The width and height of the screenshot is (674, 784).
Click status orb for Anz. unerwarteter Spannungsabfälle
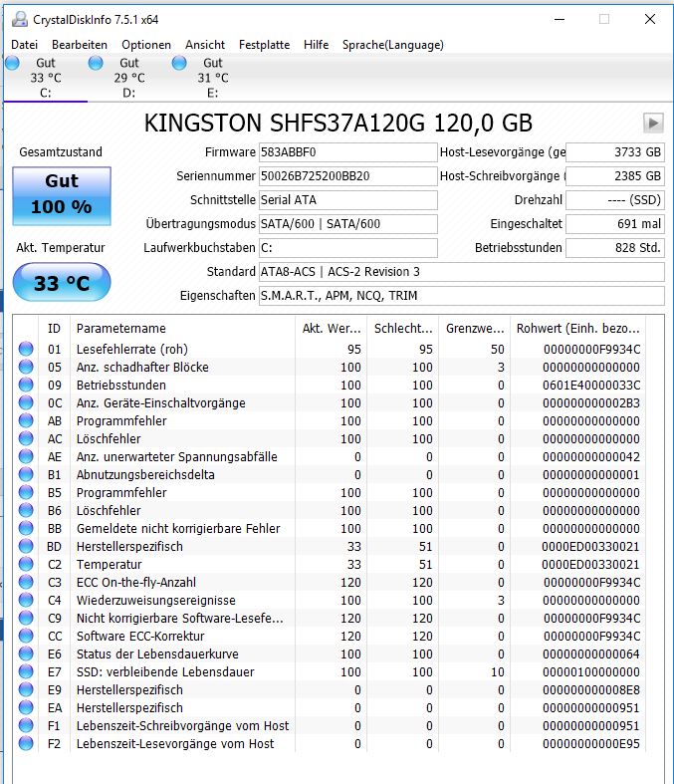[26, 456]
